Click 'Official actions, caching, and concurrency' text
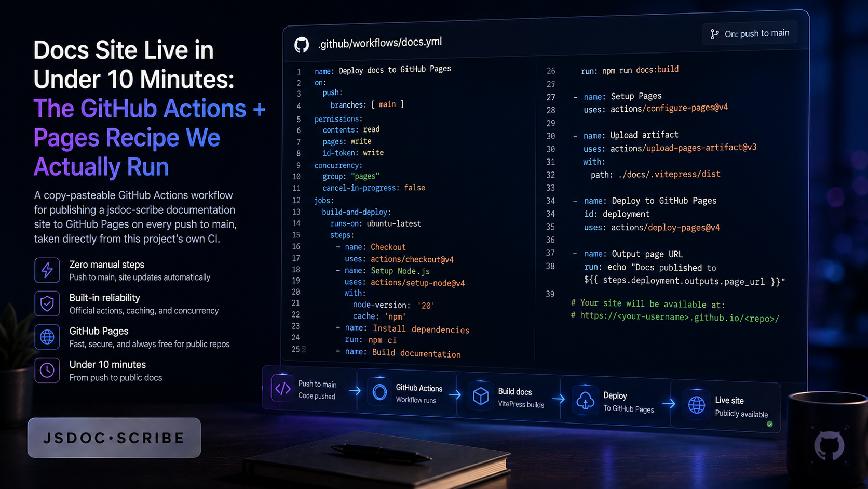The width and height of the screenshot is (868, 489). point(144,311)
